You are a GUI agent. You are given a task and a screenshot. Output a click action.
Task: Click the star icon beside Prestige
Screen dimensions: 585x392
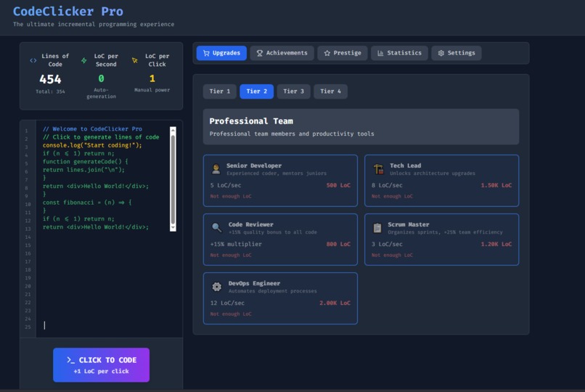click(x=327, y=53)
